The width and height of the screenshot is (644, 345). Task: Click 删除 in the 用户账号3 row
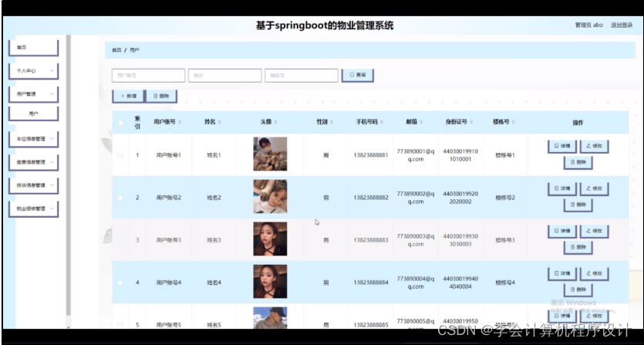pyautogui.click(x=578, y=248)
